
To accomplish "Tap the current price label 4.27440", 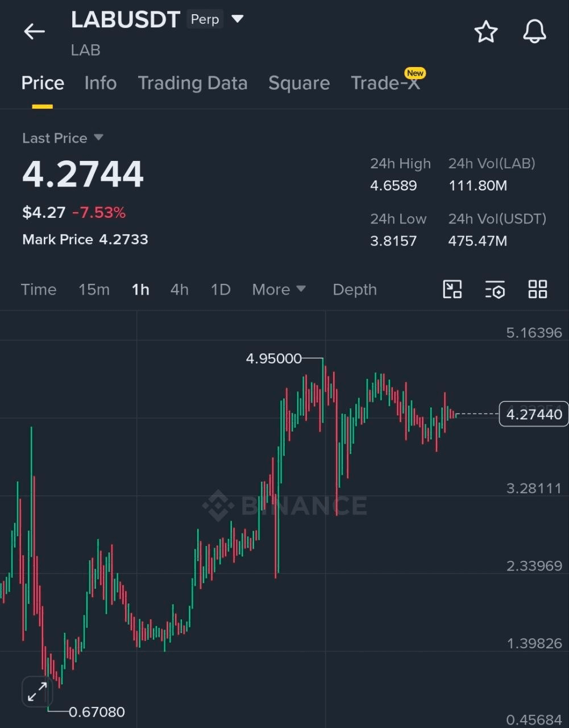I will (534, 414).
